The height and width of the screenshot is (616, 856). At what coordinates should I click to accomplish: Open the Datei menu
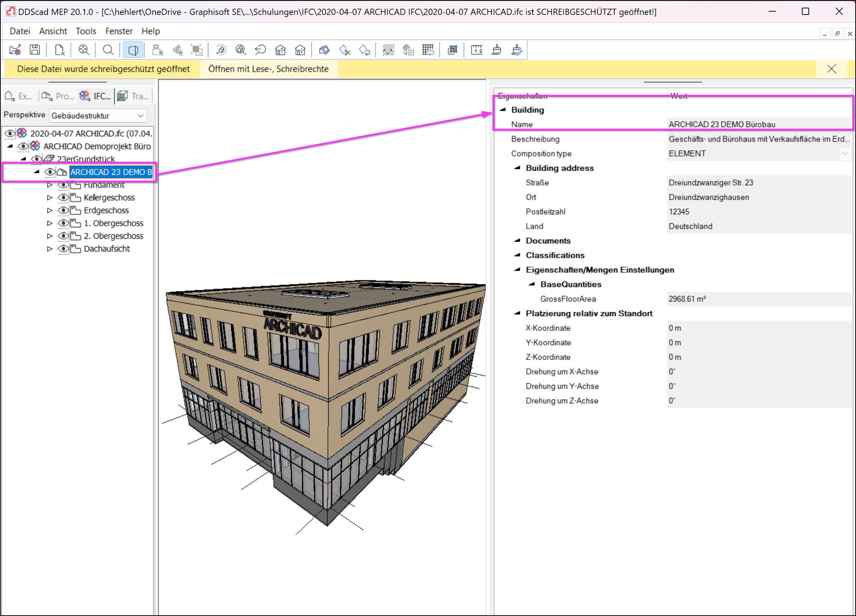pos(20,31)
